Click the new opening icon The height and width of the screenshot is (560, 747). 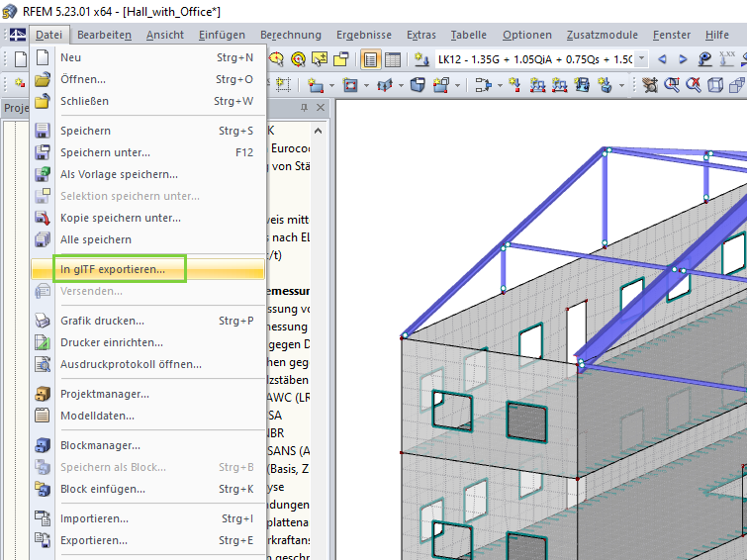350,85
